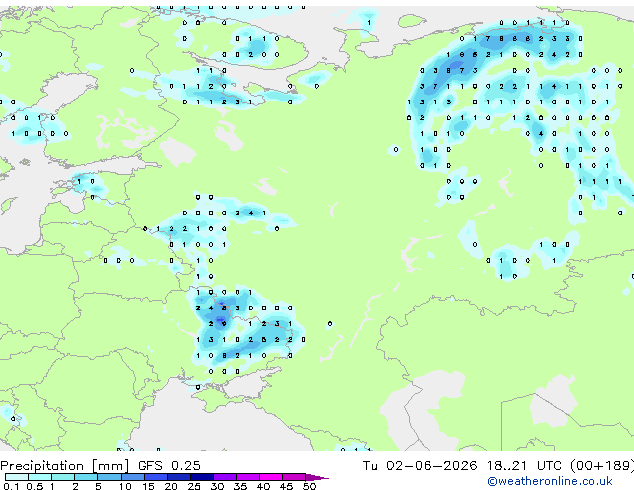This screenshot has height=490, width=634.
Task: Click the legend scale label "40"
Action: point(263,486)
